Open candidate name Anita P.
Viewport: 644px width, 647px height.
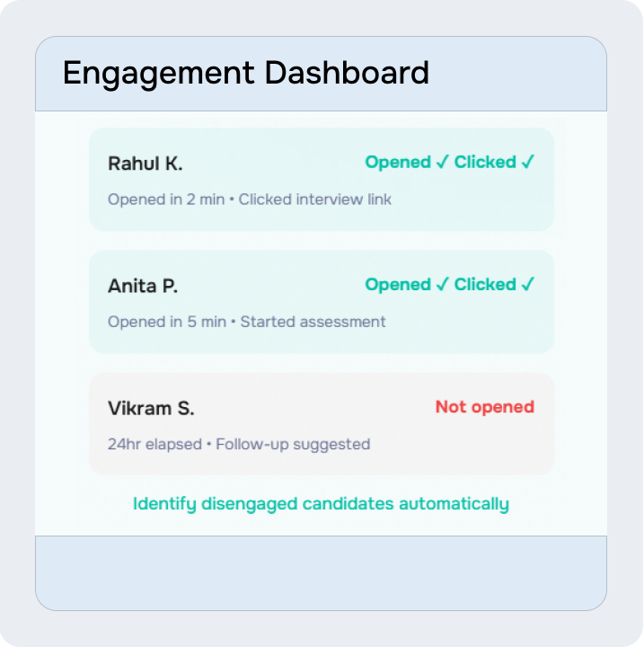[x=143, y=286]
